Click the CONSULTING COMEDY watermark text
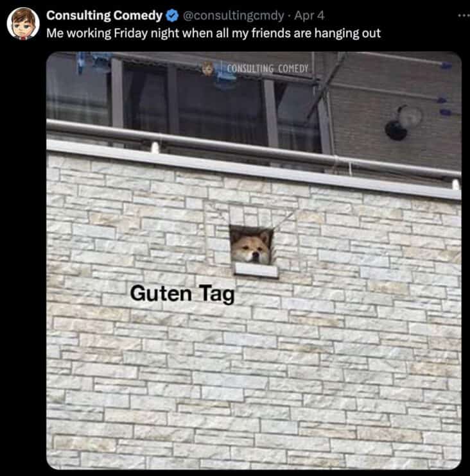The height and width of the screenshot is (476, 470). (x=267, y=69)
